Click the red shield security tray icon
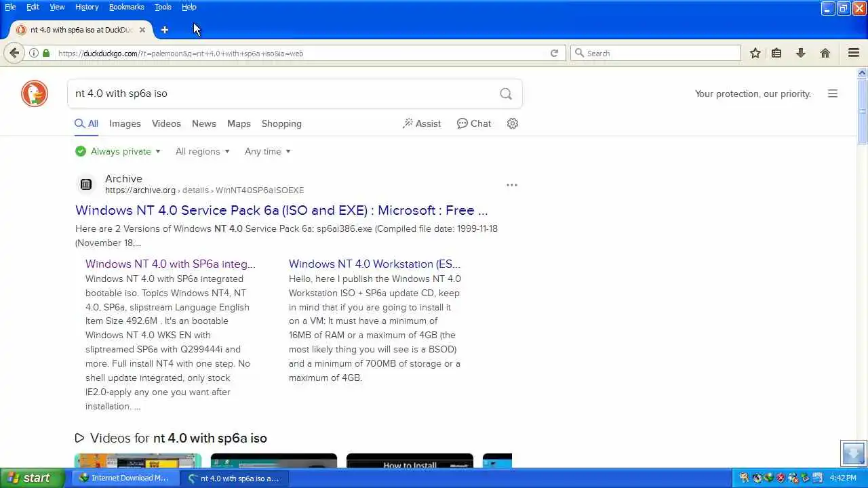The image size is (868, 488). click(x=781, y=478)
